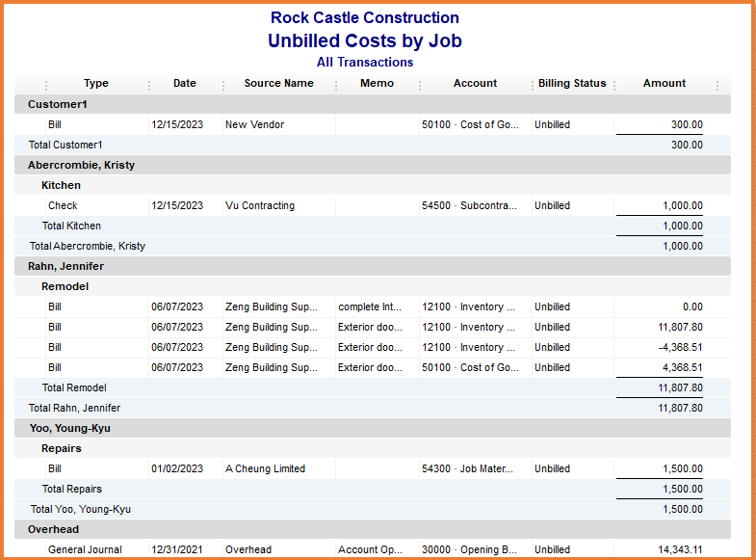
Task: Click the Total Kitchen row label
Action: point(71,226)
